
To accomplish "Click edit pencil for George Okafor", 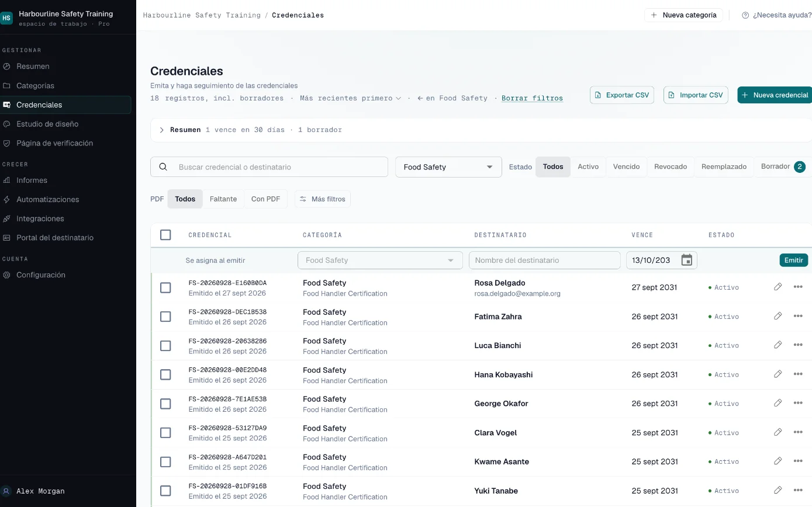I will coord(778,403).
